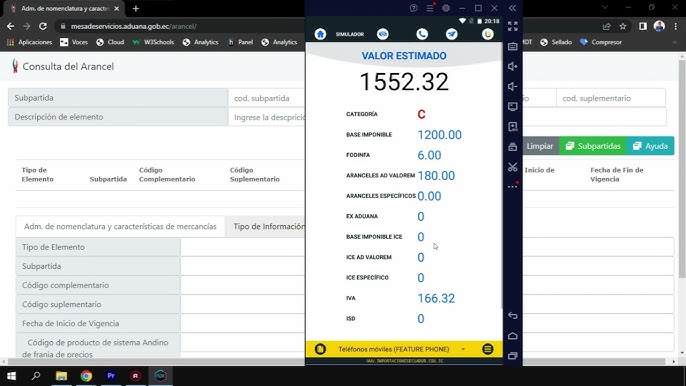Switch to Tipo de Información tab
Image resolution: width=686 pixels, height=386 pixels.
point(265,226)
